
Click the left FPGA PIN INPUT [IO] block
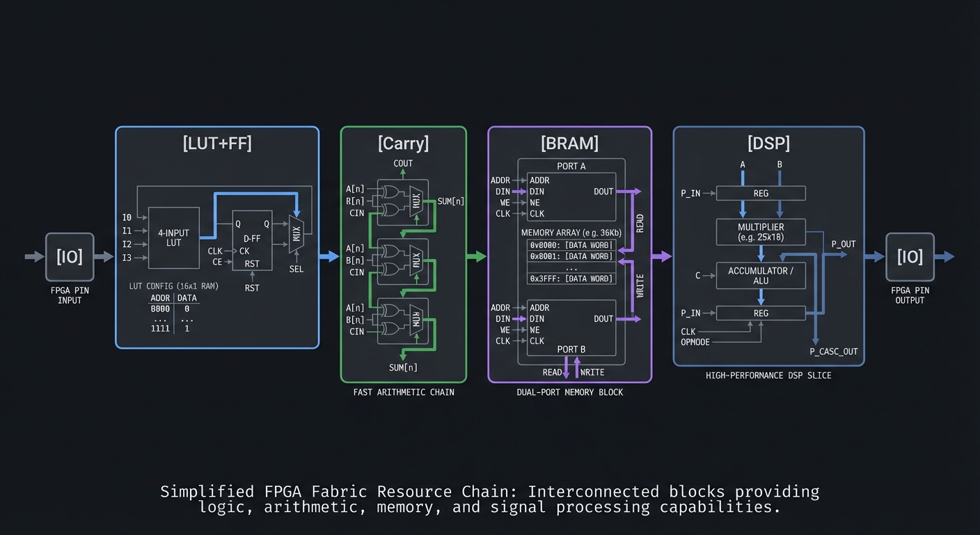[70, 256]
